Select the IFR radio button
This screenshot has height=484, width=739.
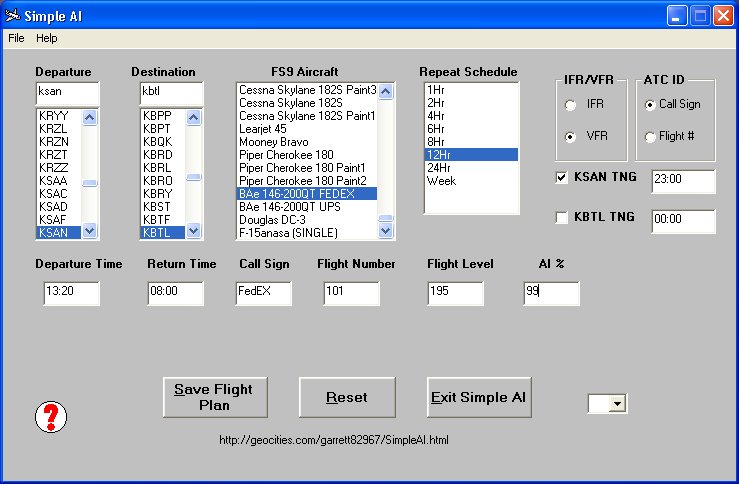tap(571, 105)
